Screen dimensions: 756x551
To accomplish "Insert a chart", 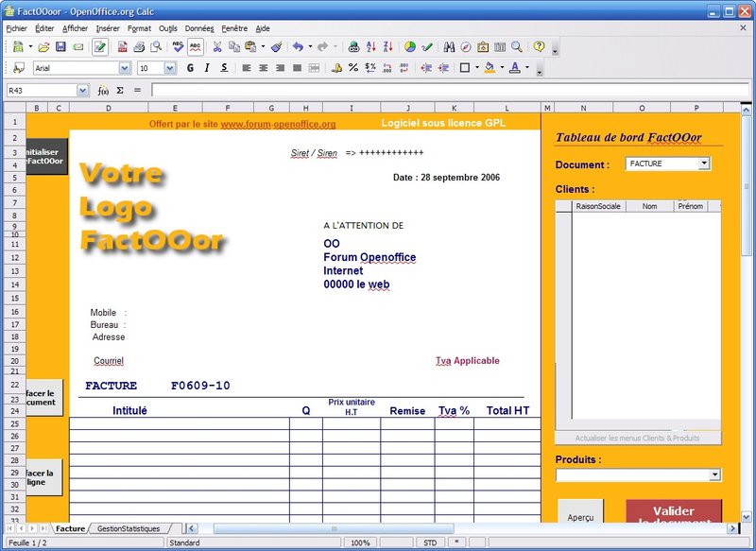I will (410, 46).
